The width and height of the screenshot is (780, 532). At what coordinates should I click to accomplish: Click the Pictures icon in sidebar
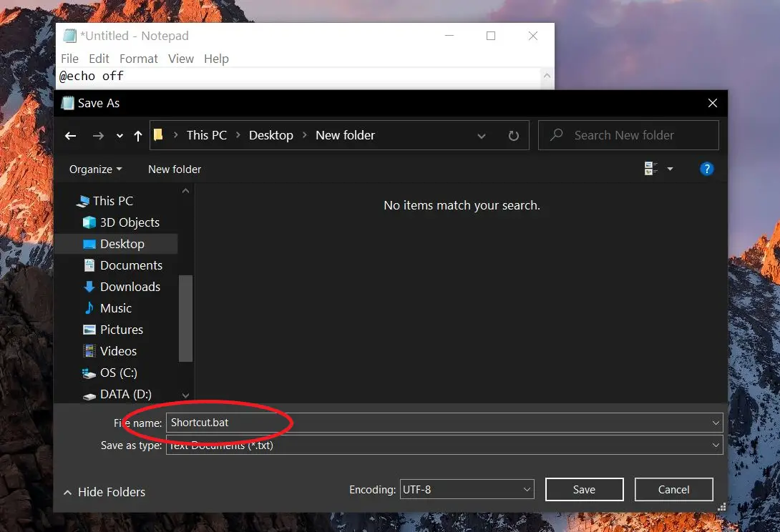pyautogui.click(x=89, y=330)
